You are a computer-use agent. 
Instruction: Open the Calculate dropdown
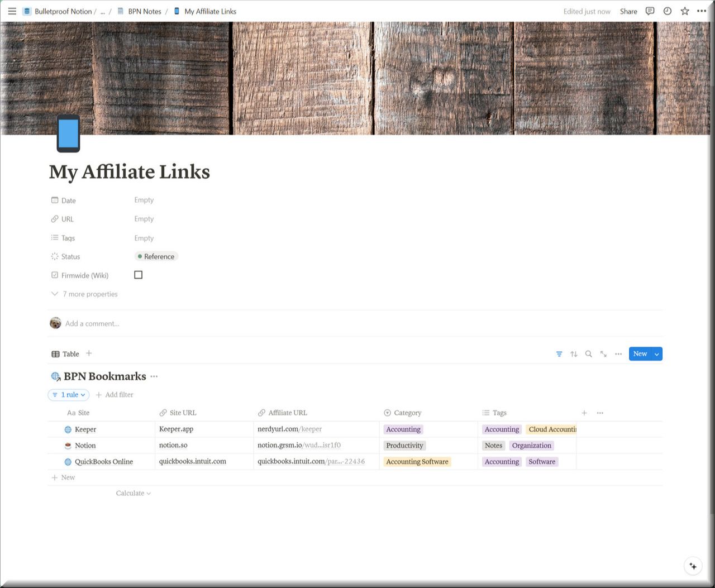tap(134, 493)
